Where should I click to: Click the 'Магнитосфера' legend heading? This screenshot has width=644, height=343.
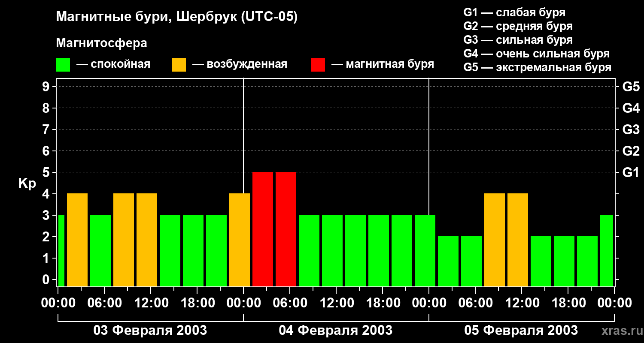(101, 43)
